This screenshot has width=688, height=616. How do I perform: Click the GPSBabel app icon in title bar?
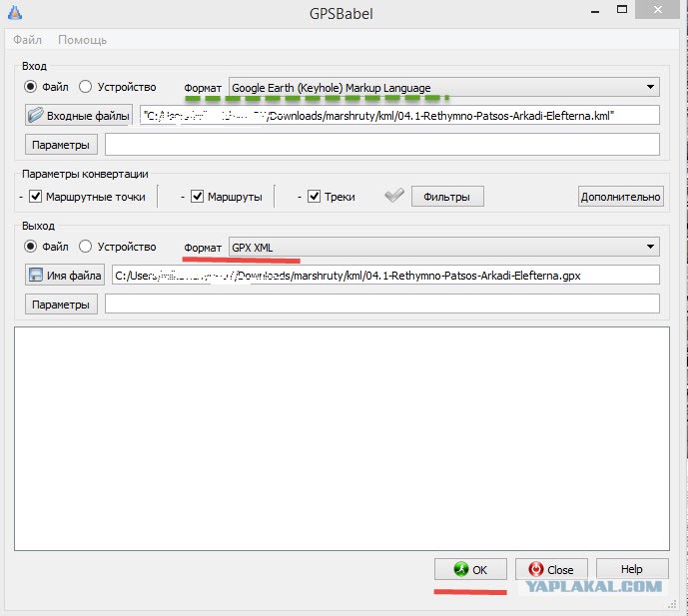(15, 12)
